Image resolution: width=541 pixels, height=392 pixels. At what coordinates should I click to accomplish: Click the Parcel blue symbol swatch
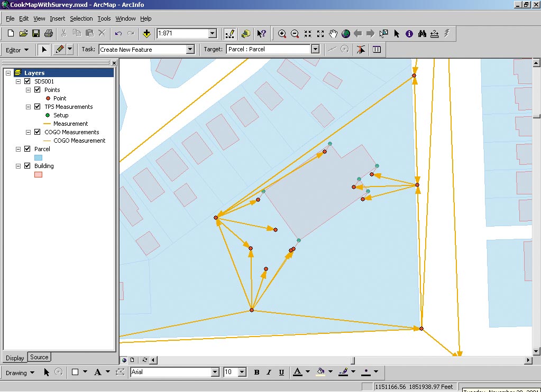[38, 157]
